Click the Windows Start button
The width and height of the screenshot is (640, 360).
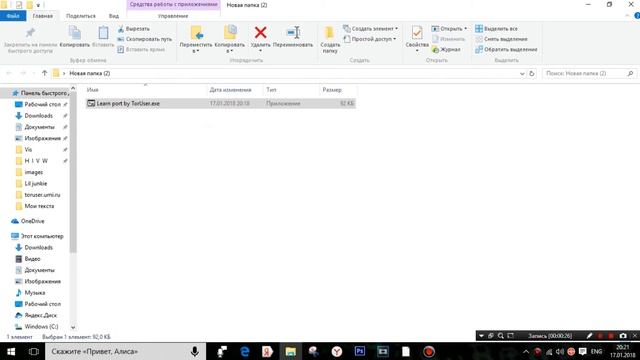11,351
